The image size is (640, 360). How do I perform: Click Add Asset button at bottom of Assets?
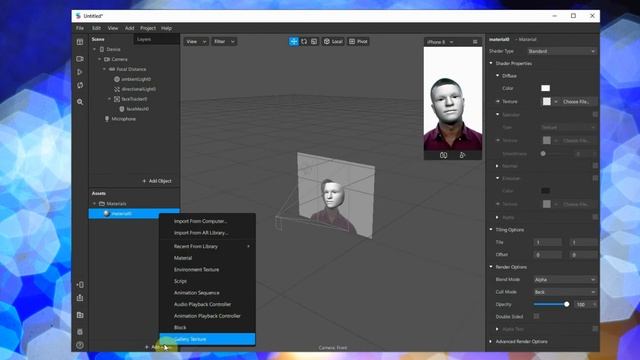[x=157, y=347]
